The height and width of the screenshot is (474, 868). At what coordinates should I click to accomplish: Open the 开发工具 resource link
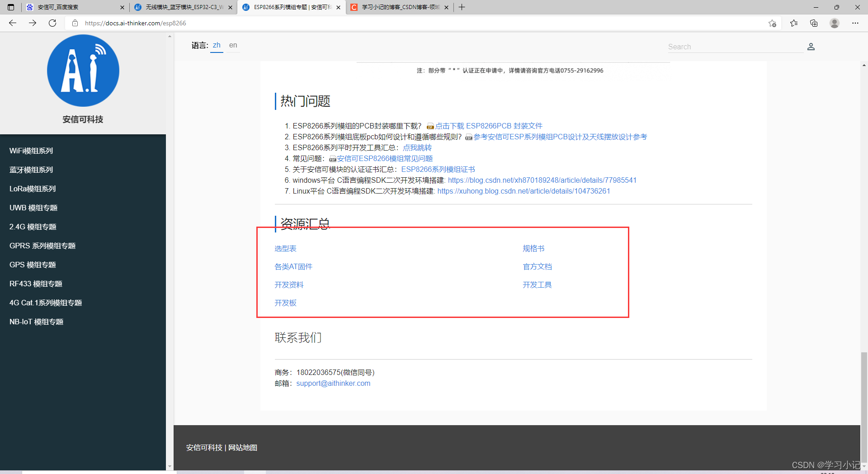click(x=537, y=285)
